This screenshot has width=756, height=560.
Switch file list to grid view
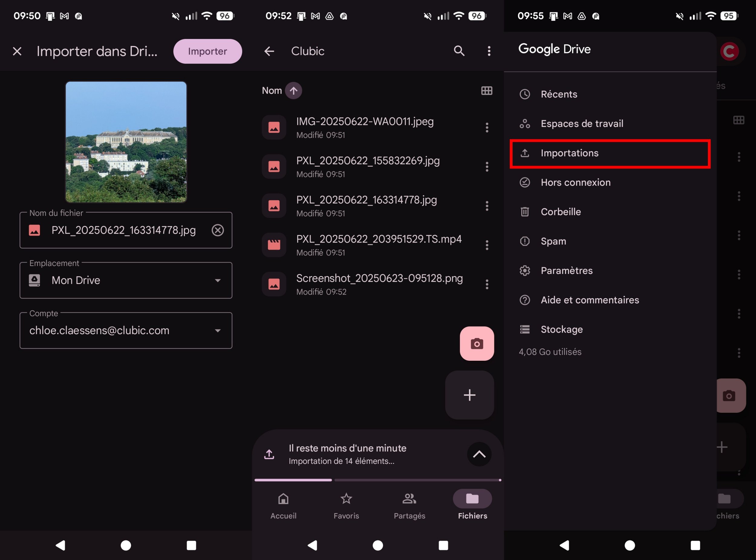click(487, 90)
